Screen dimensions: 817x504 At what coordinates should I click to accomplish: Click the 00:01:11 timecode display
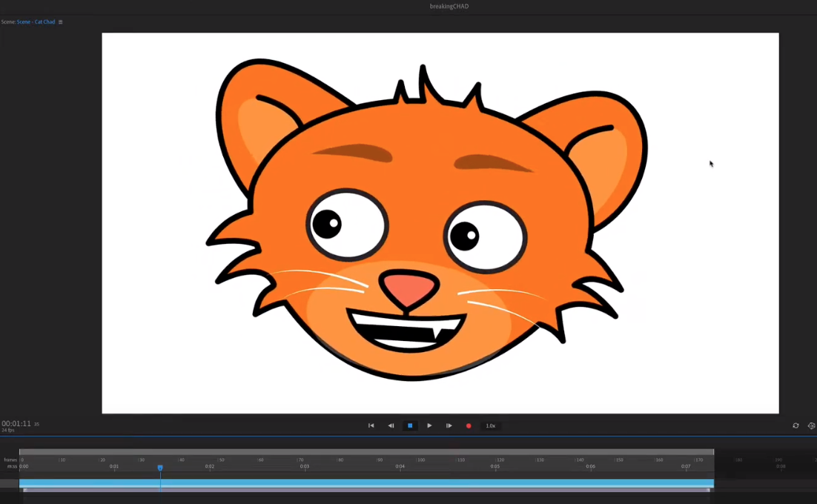click(16, 424)
